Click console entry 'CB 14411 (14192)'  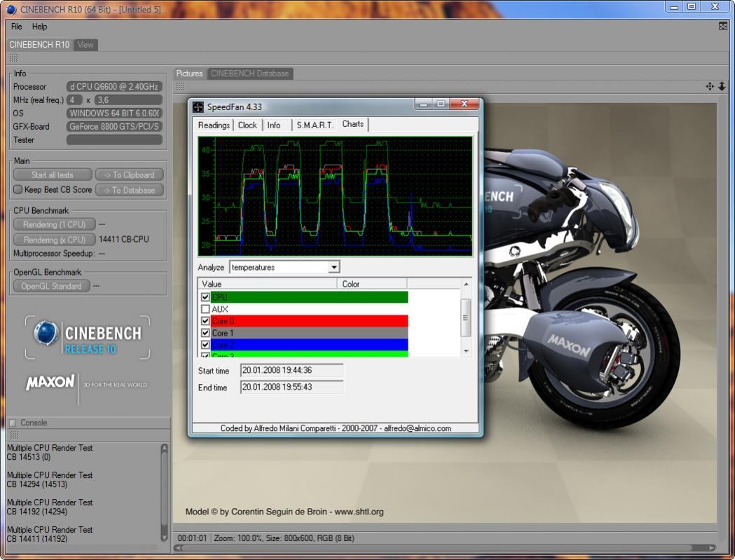[x=37, y=538]
